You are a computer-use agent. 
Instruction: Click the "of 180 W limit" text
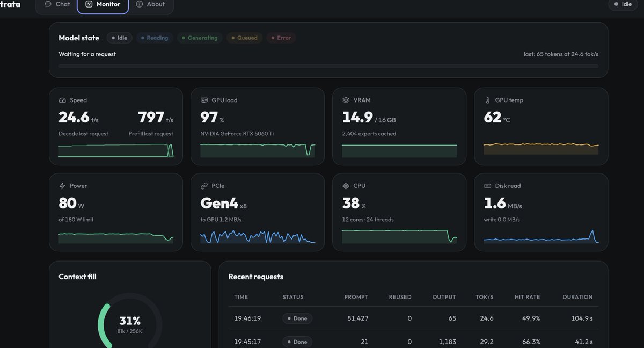(76, 220)
